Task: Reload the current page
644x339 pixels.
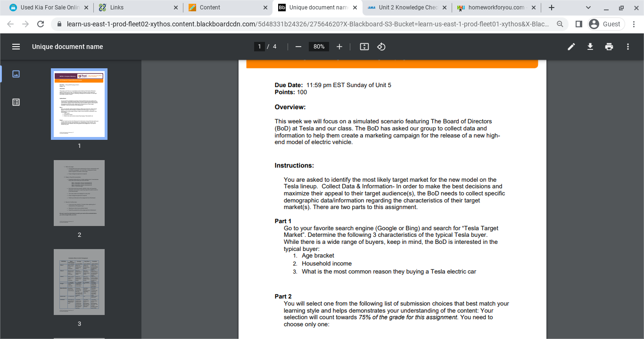Action: pyautogui.click(x=41, y=24)
